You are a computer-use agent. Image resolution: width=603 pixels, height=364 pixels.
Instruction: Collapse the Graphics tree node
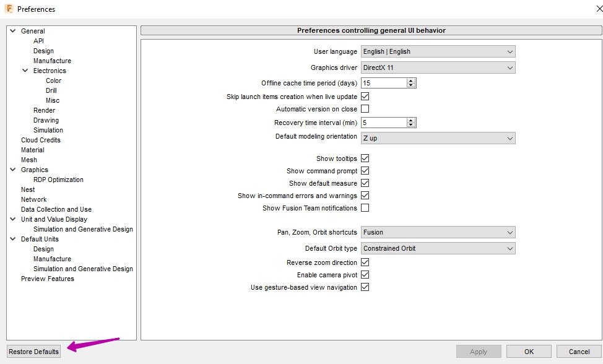click(x=12, y=170)
